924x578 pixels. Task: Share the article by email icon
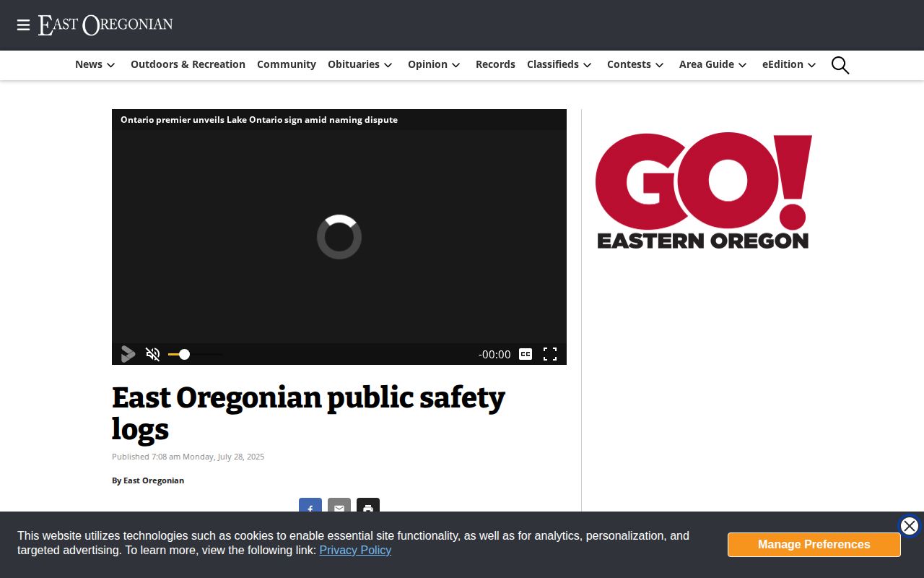coord(339,506)
